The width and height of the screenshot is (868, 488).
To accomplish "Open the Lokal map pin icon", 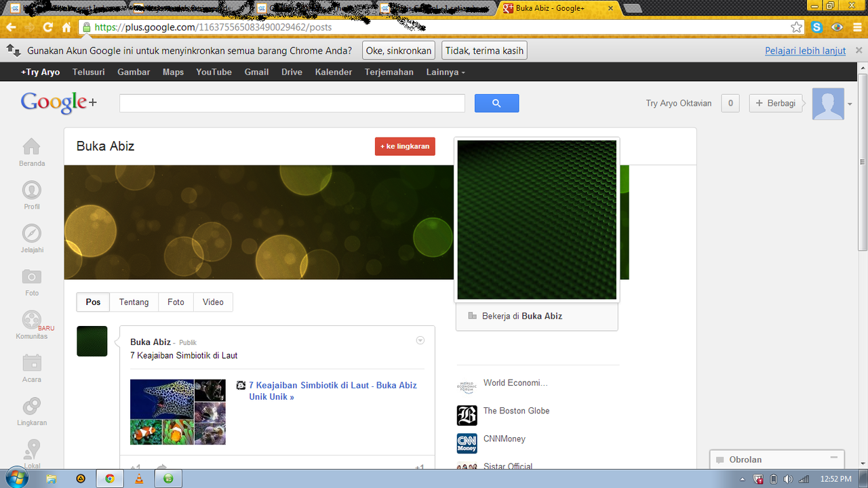I will click(31, 449).
